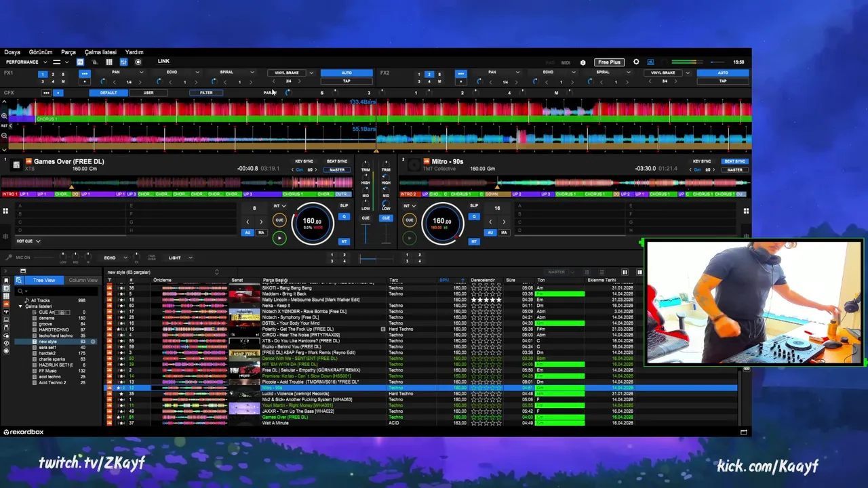Click deck 1 play button

tap(279, 238)
